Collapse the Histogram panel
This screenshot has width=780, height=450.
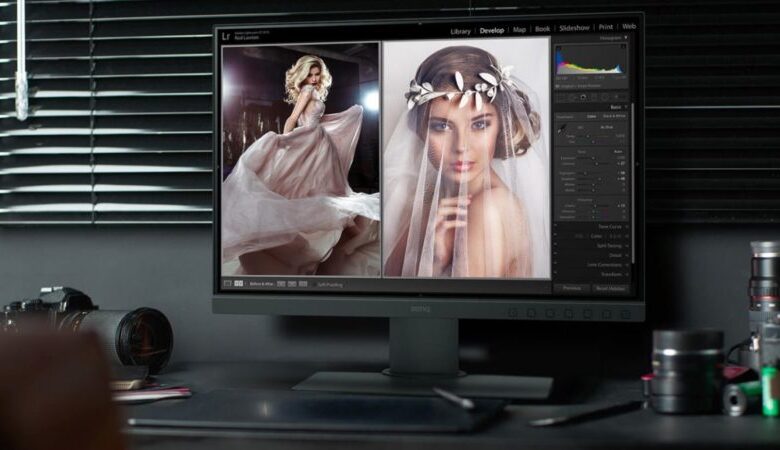(625, 38)
